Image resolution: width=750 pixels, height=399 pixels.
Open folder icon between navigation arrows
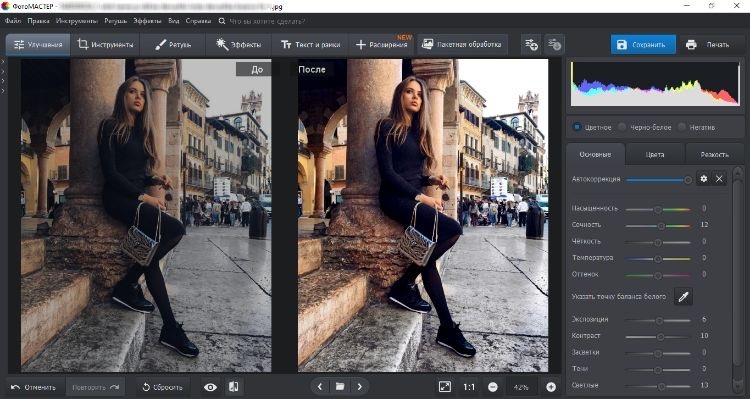click(340, 387)
